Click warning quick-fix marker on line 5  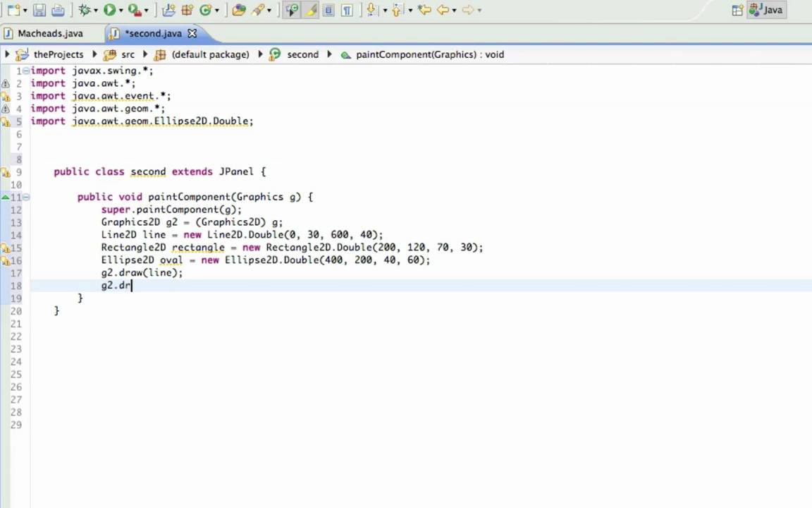pyautogui.click(x=5, y=122)
